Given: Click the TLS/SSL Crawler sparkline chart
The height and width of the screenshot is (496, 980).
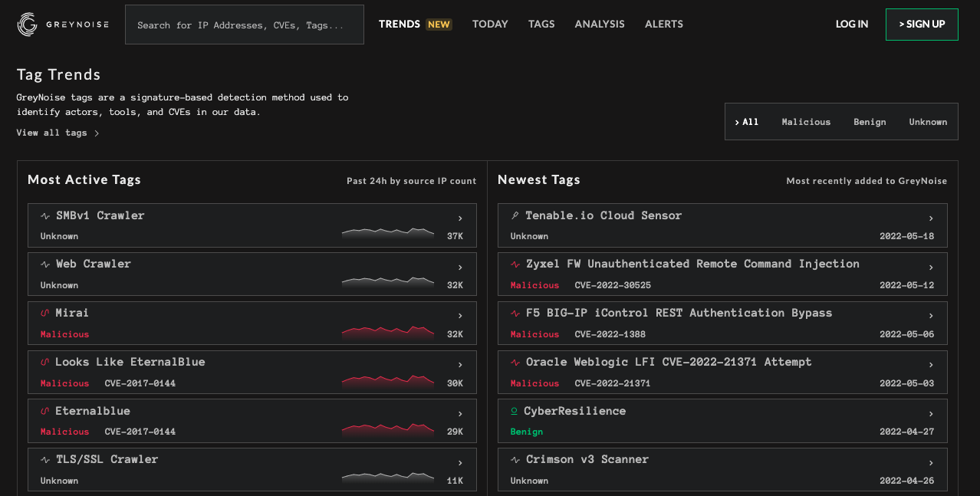Looking at the screenshot, I should (x=388, y=478).
